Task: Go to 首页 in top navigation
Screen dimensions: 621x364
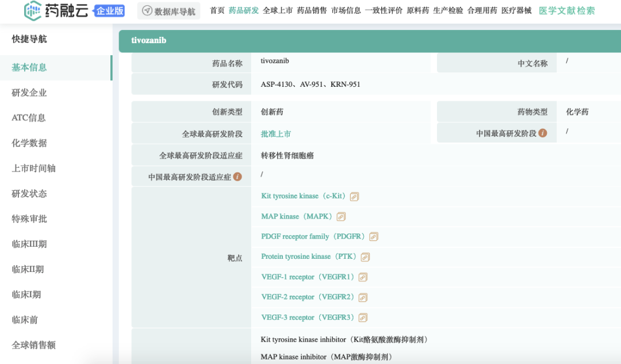Action: click(217, 11)
